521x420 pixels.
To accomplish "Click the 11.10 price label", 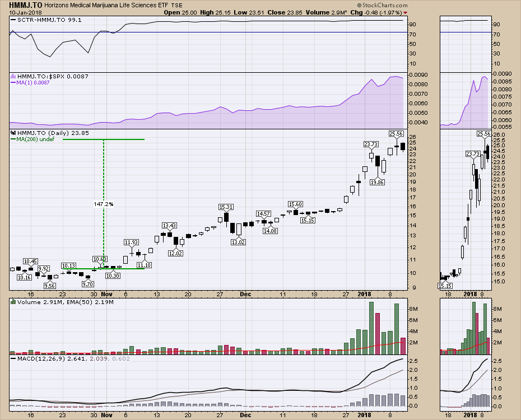I will (x=144, y=265).
